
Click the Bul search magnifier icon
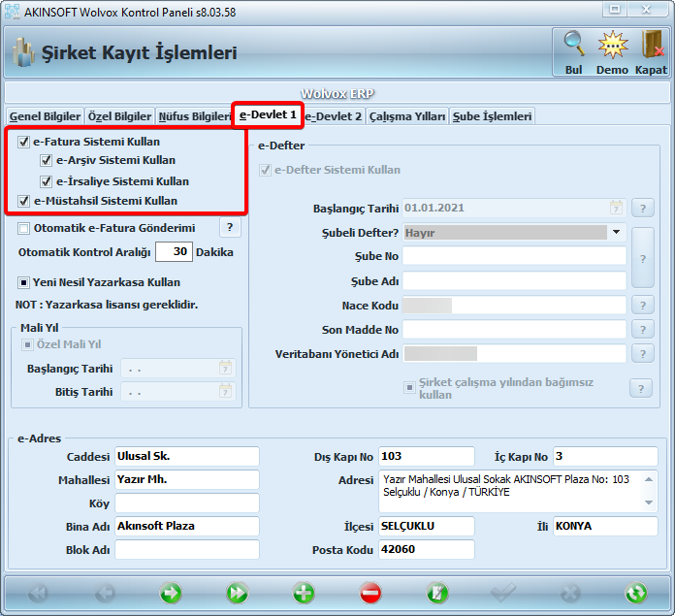pyautogui.click(x=574, y=44)
